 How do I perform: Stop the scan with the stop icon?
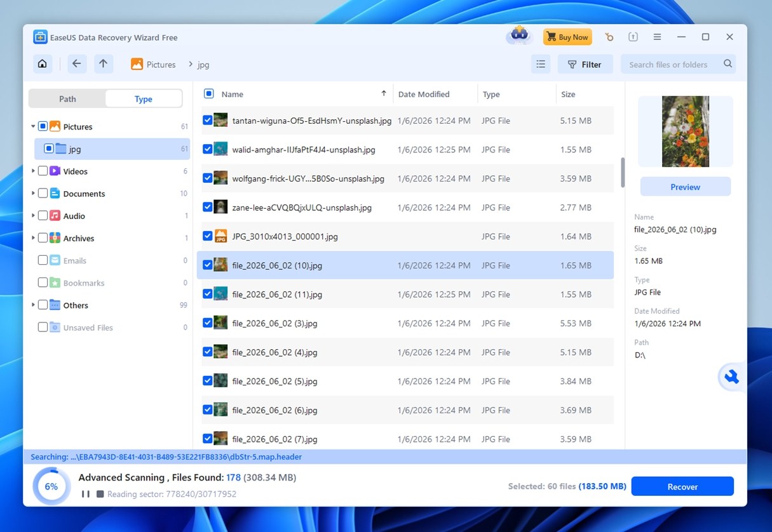click(100, 493)
